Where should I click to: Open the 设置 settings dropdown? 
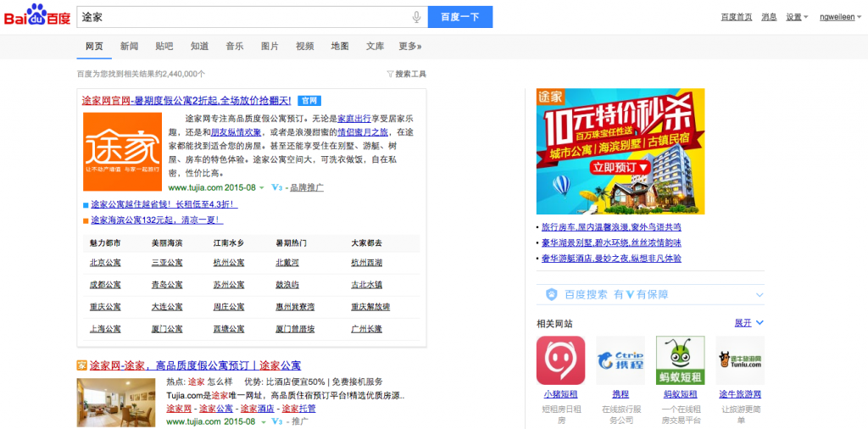(796, 17)
